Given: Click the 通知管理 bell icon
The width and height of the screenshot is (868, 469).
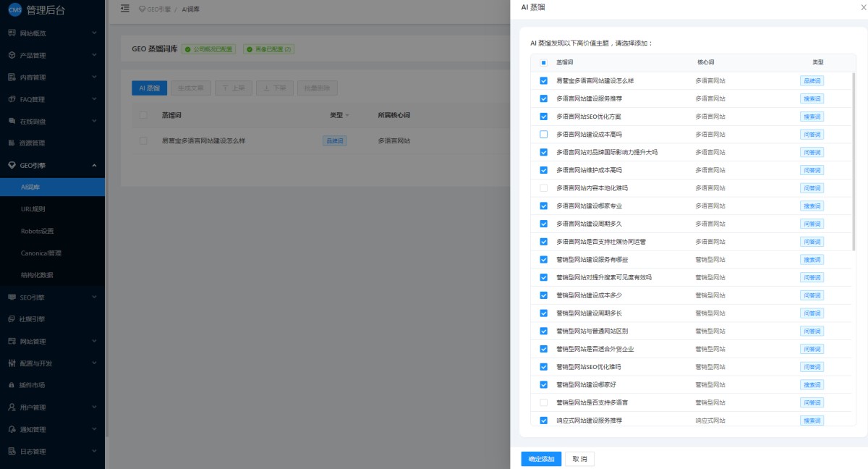Looking at the screenshot, I should pyautogui.click(x=12, y=429).
